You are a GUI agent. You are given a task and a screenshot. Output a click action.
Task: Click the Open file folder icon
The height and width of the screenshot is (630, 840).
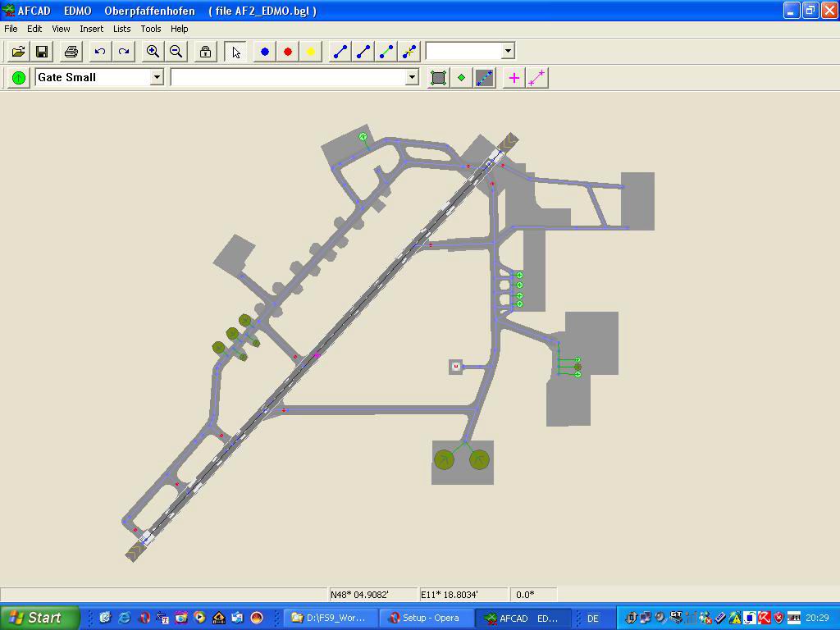pyautogui.click(x=18, y=52)
